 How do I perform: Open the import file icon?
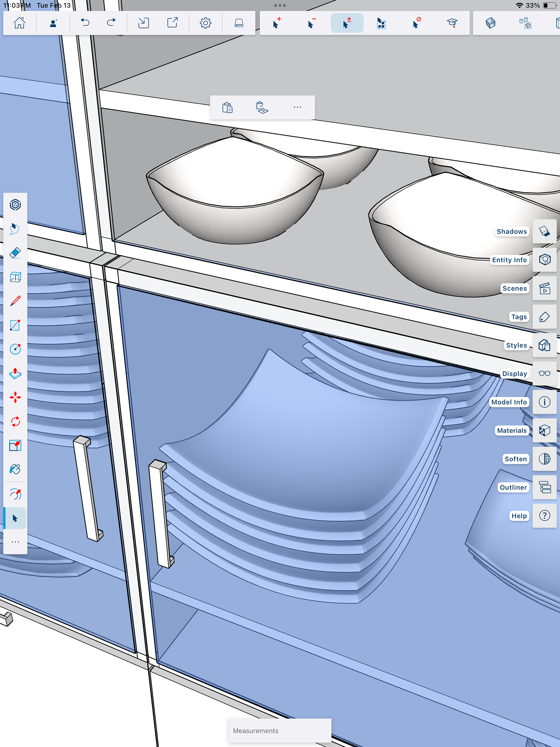pyautogui.click(x=143, y=23)
